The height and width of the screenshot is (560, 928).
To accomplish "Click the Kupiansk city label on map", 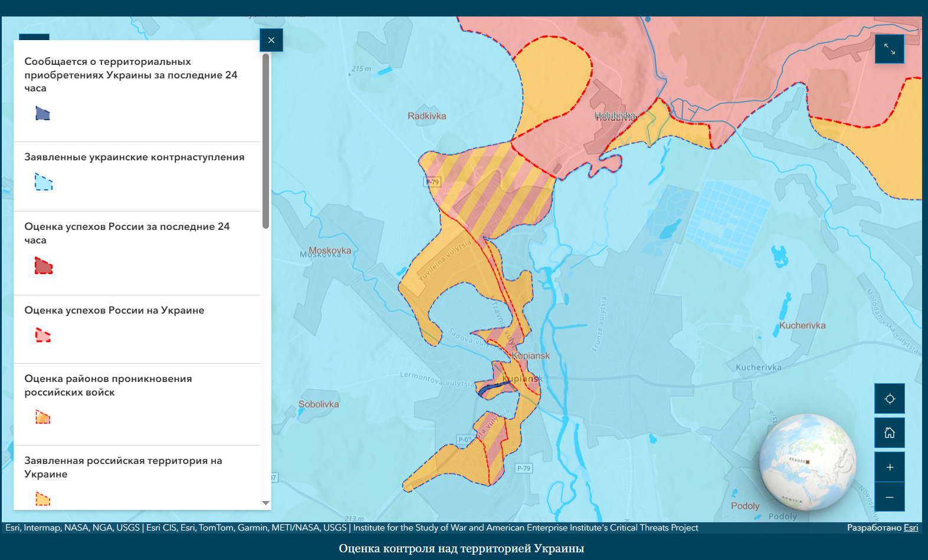I will pyautogui.click(x=530, y=355).
